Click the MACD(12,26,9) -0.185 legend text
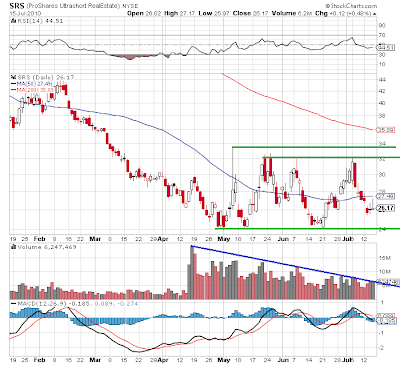The height and width of the screenshot is (365, 400). pyautogui.click(x=55, y=304)
